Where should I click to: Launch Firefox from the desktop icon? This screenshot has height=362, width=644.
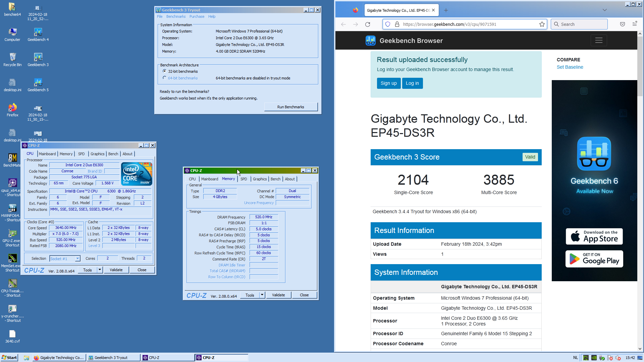(12, 110)
